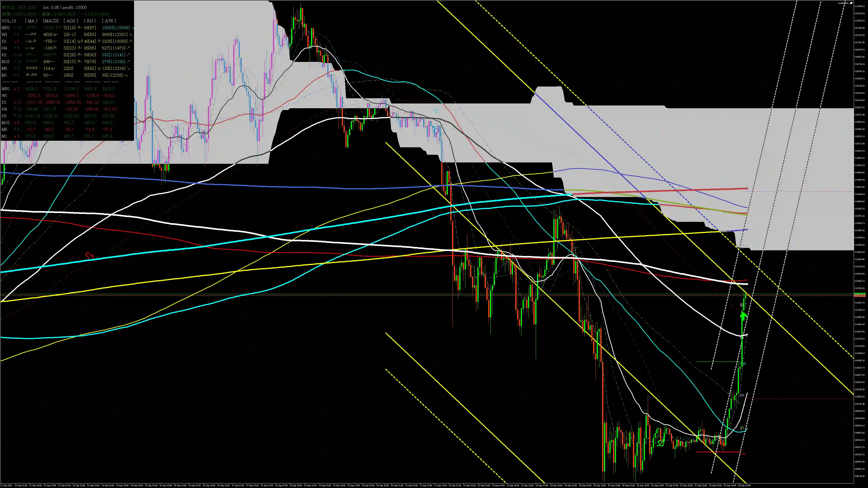Click the roadsignEA expert advisor name
The height and width of the screenshot is (488, 868).
pyautogui.click(x=843, y=3)
